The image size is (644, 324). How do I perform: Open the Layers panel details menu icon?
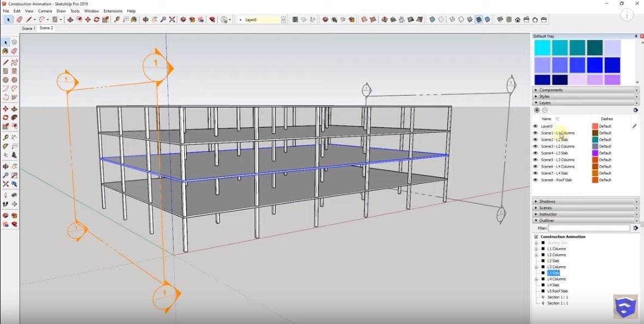[635, 110]
